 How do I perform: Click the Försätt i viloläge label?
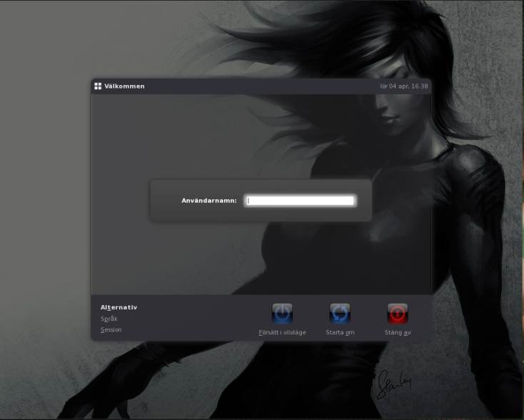[x=283, y=333]
